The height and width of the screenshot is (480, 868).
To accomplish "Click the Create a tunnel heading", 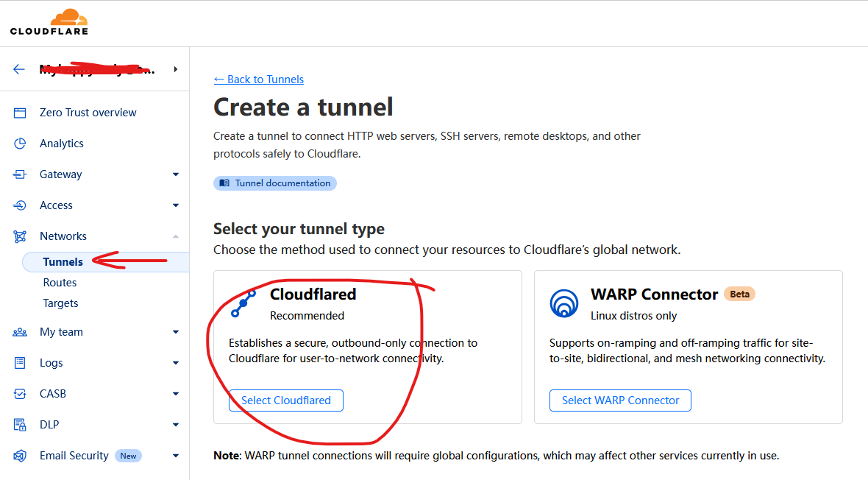I will (x=303, y=107).
